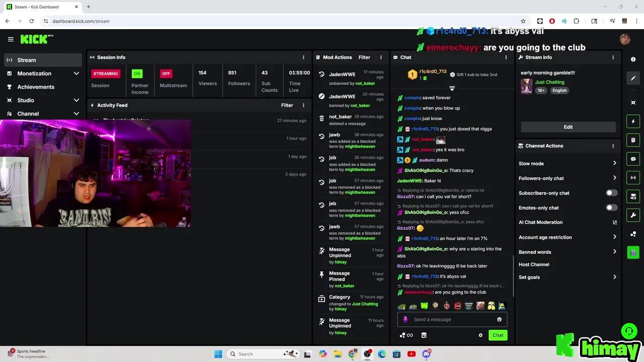Open Mod Actions three-dot menu

(381, 57)
